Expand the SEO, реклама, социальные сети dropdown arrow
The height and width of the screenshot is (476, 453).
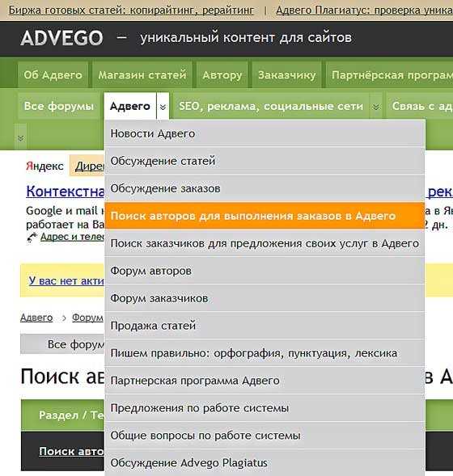pos(376,106)
